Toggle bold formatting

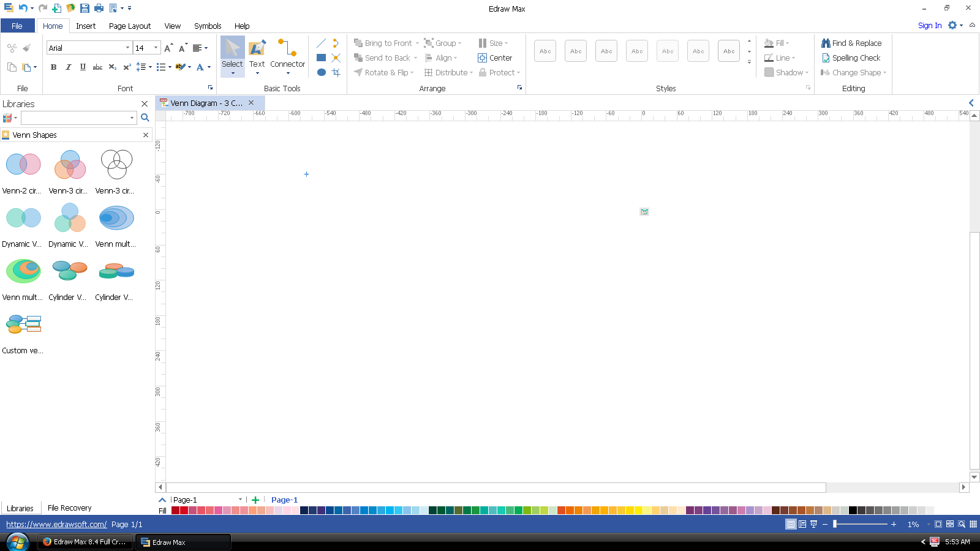coord(53,67)
